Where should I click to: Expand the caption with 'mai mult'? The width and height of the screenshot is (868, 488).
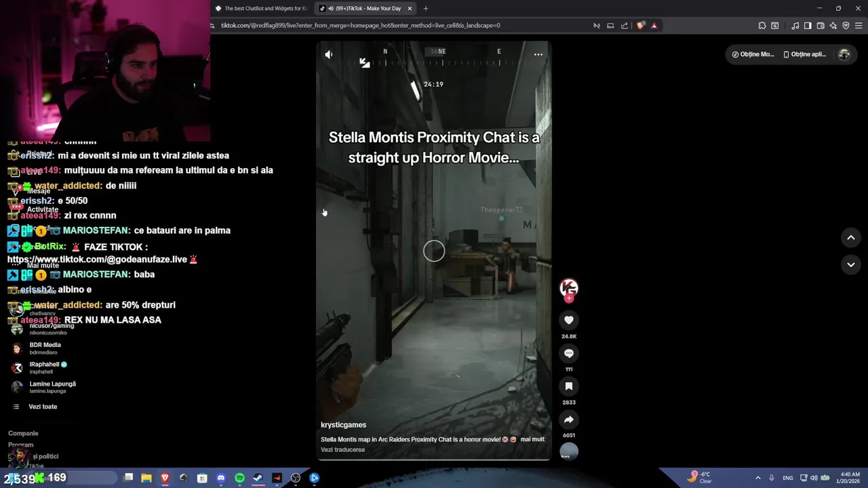click(532, 439)
